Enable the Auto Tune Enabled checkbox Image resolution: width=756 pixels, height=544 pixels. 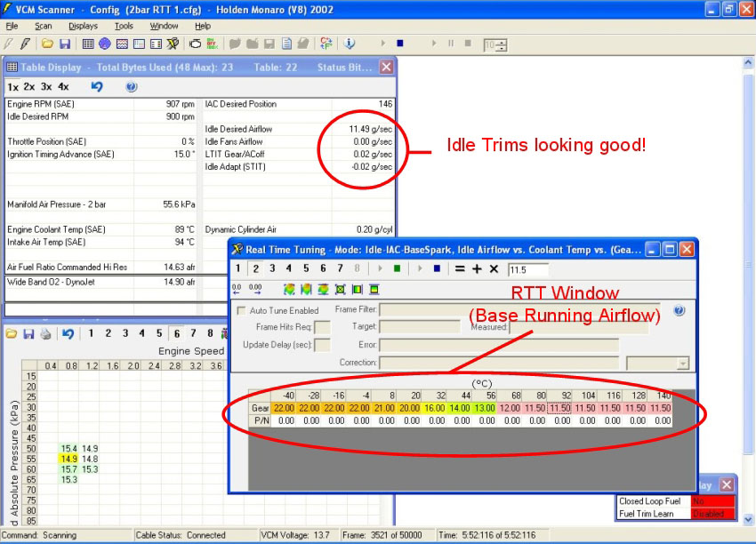[243, 310]
